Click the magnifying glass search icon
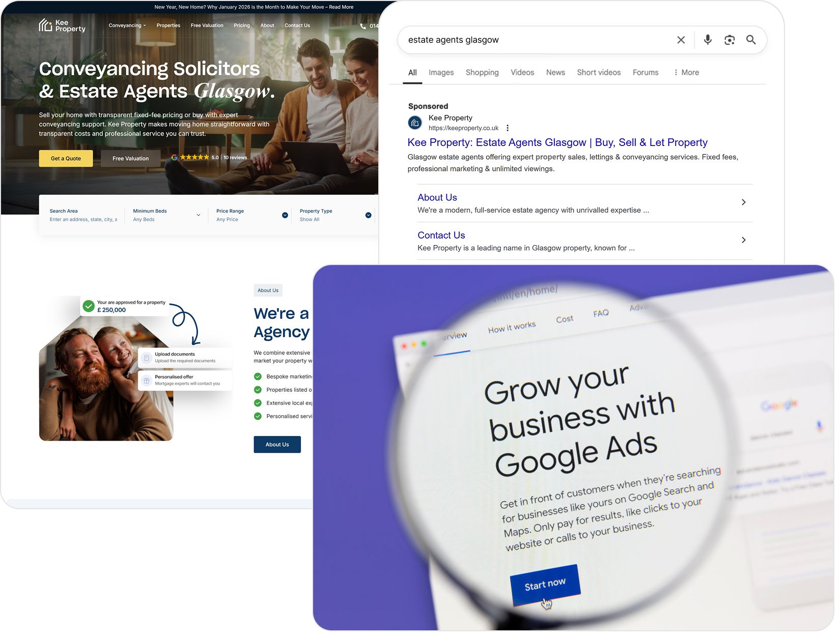840x641 pixels. click(x=751, y=40)
